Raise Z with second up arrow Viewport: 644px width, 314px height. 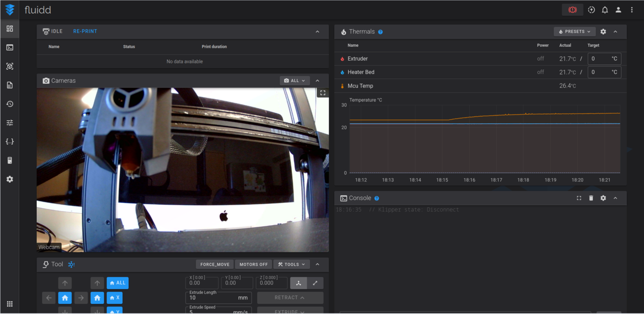(x=97, y=283)
